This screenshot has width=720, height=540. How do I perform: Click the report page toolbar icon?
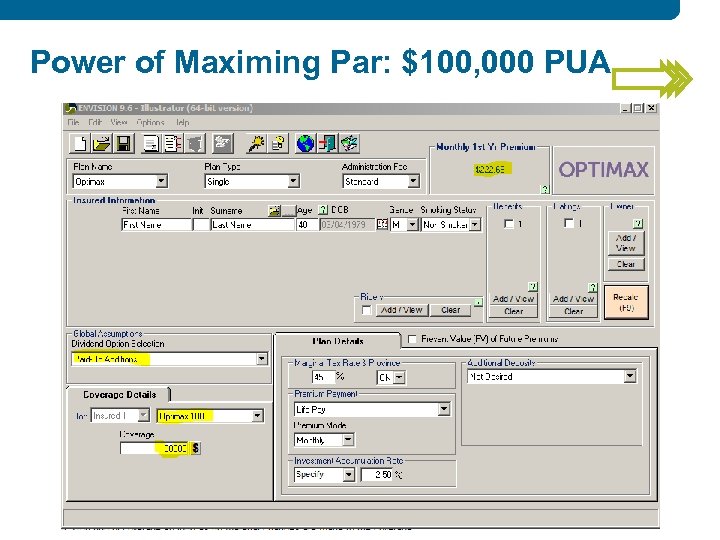pyautogui.click(x=151, y=144)
